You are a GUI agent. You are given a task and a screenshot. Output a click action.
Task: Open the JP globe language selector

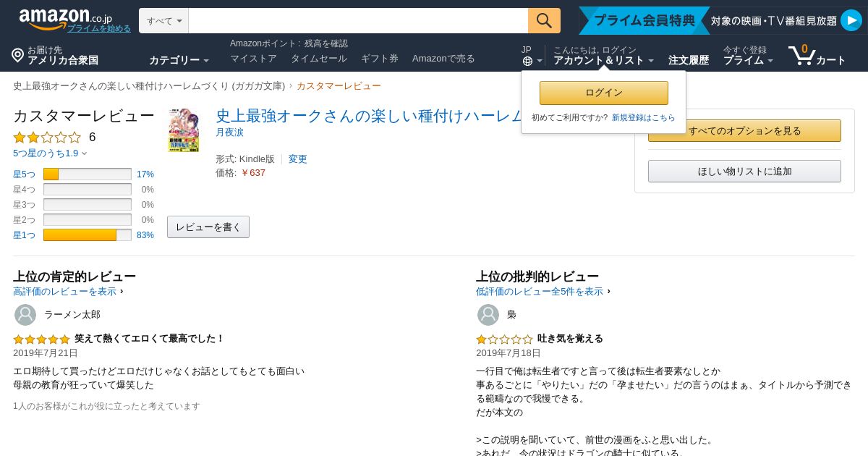pos(532,56)
